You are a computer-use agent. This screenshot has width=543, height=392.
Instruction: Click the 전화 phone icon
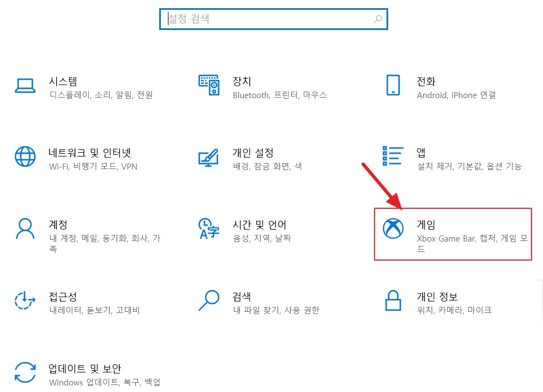coord(393,85)
